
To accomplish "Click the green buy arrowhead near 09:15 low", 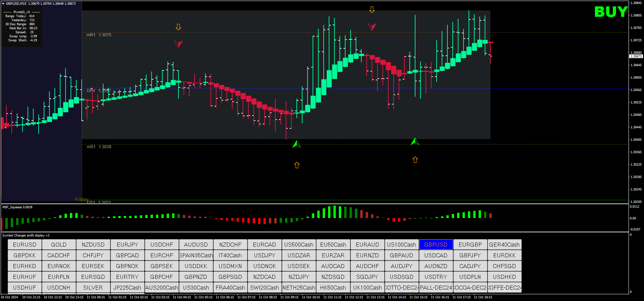I will pos(296,144).
